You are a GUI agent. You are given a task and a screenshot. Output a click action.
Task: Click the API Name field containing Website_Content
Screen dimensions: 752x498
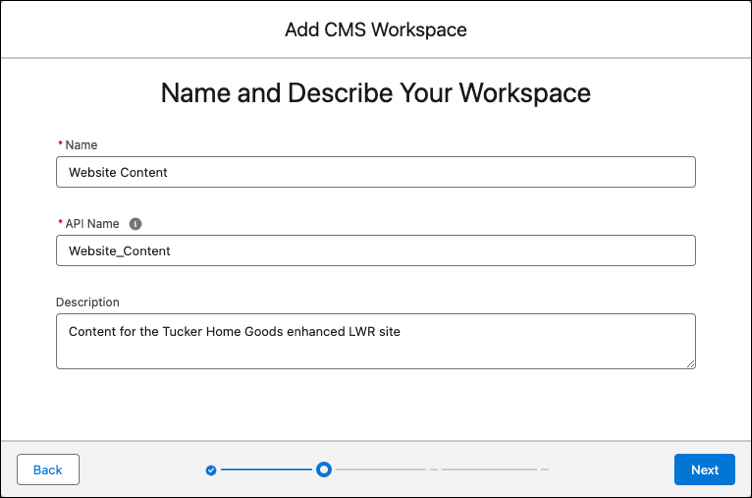pyautogui.click(x=376, y=250)
